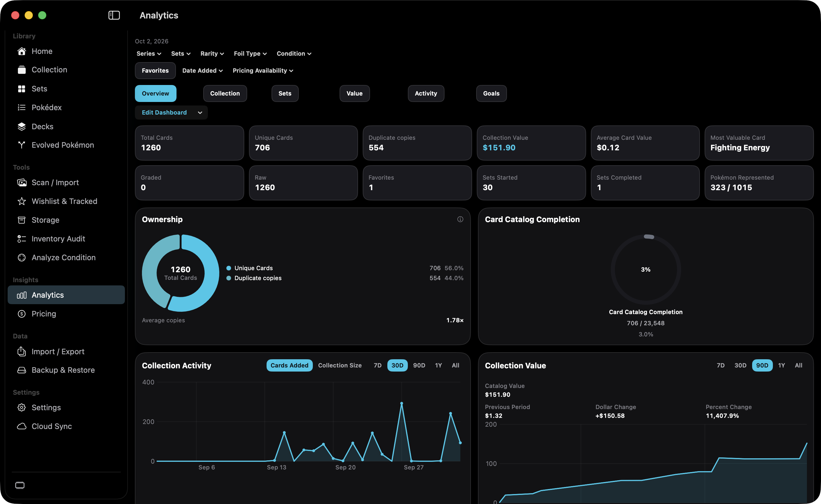Screen dimensions: 821x504
Task: Expand the Series filter dropdown
Action: [x=149, y=54]
